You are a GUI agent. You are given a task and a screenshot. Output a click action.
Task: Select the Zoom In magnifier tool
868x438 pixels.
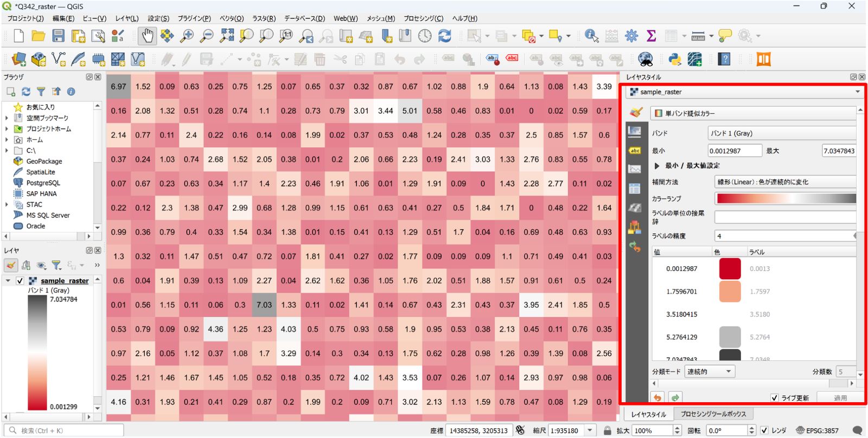pos(187,36)
